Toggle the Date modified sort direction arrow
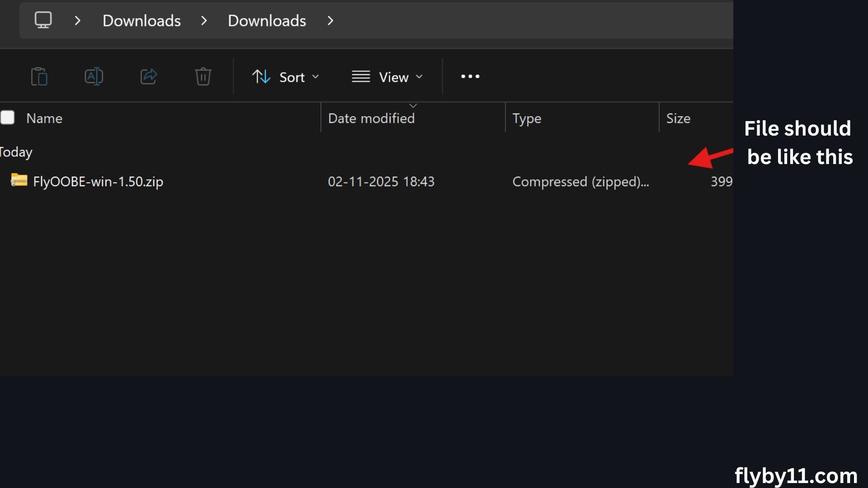This screenshot has height=488, width=868. click(413, 105)
